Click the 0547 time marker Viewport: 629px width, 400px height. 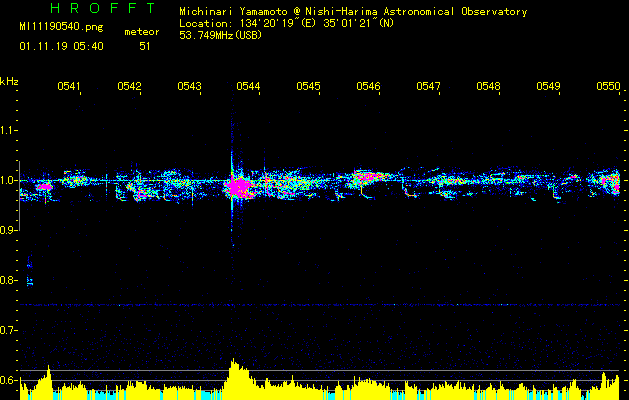[x=428, y=86]
